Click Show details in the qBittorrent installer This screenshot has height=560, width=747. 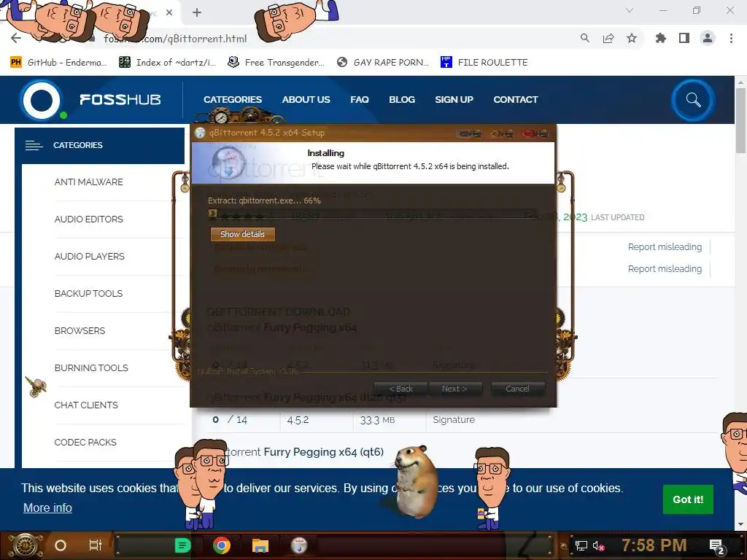tap(242, 234)
